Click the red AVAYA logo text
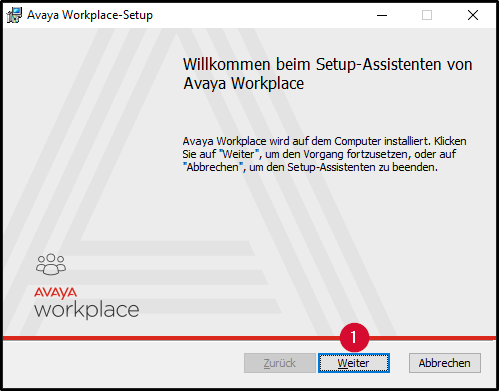 click(x=56, y=293)
